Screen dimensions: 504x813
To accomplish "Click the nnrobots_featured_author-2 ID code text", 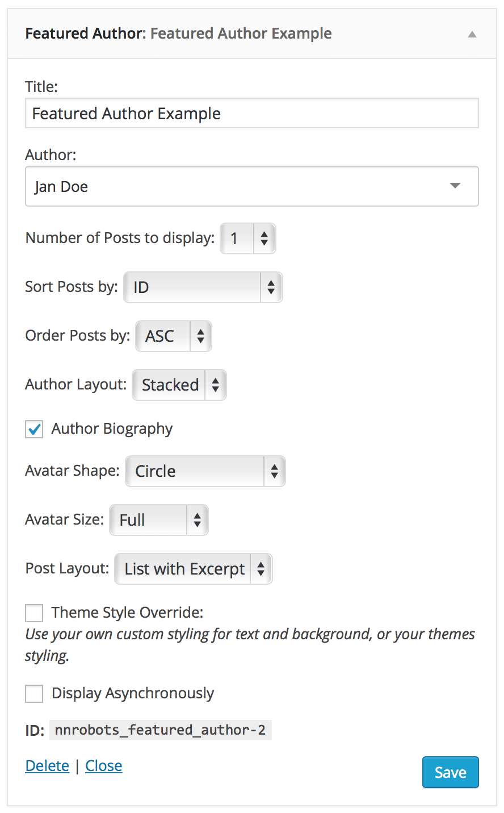I will 160,730.
